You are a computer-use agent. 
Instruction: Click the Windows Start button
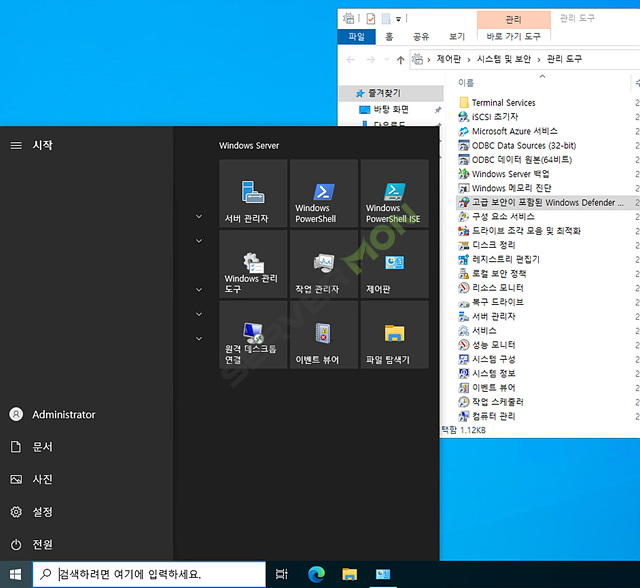[16, 575]
